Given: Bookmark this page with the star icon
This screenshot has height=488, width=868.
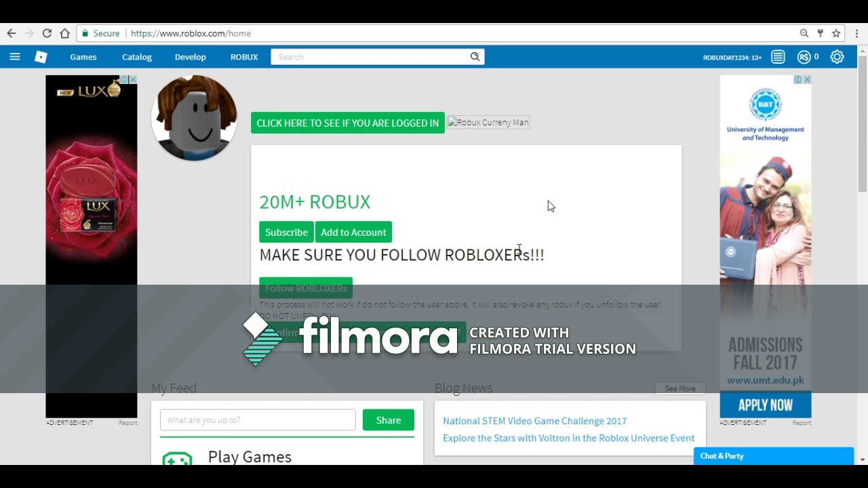Looking at the screenshot, I should (x=837, y=33).
